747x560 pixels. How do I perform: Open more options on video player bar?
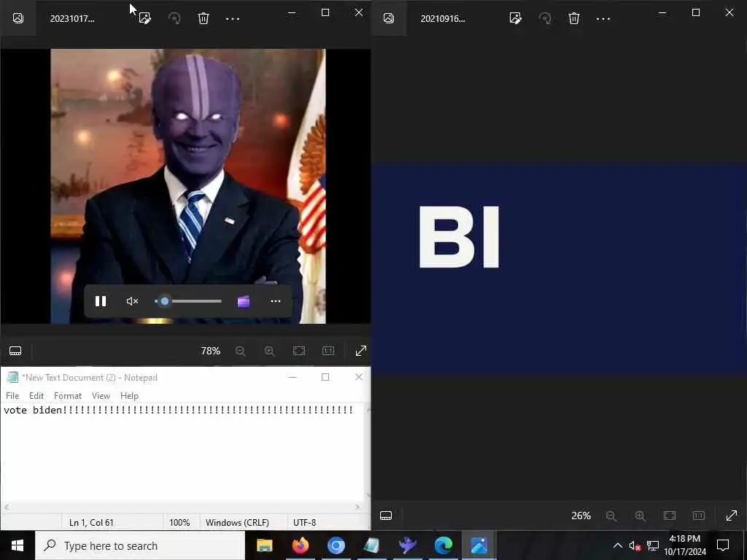[x=275, y=301]
